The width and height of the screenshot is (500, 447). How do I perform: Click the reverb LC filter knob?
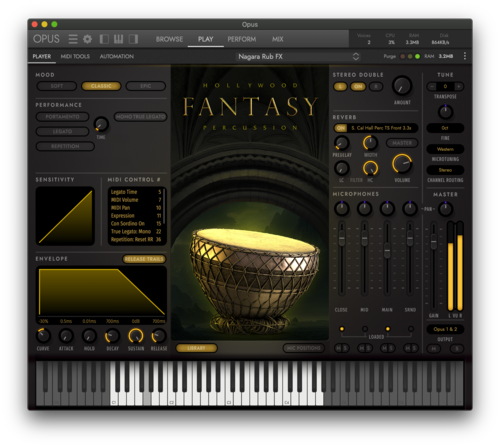341,168
